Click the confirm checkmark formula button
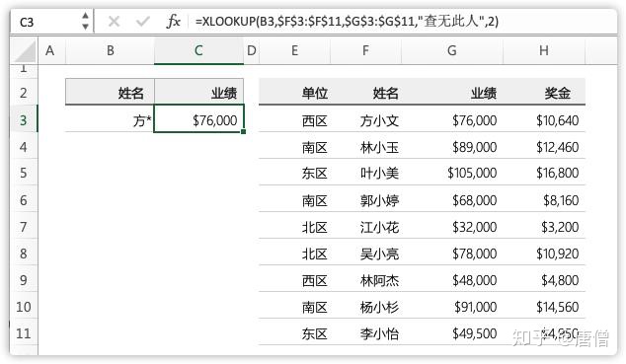The height and width of the screenshot is (364, 626). [142, 21]
